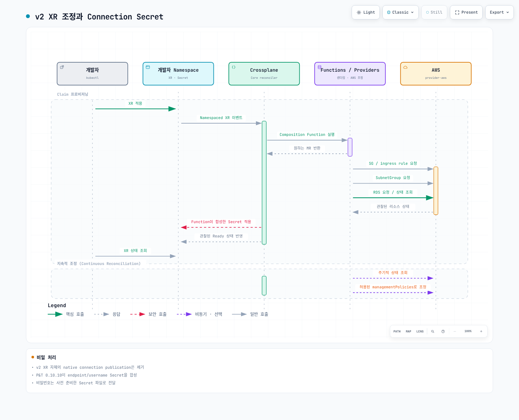This screenshot has width=519, height=420.
Task: Open the Classic style dropdown
Action: (x=401, y=12)
